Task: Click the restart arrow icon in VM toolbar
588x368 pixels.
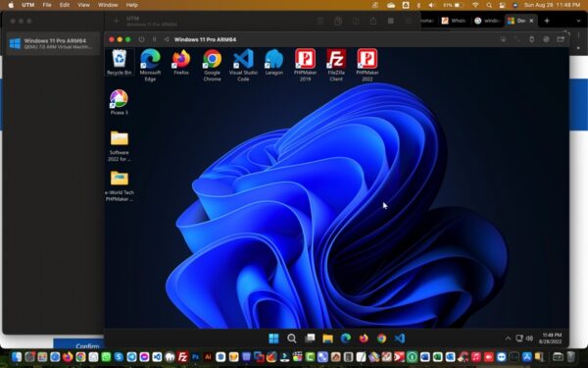Action: point(167,39)
